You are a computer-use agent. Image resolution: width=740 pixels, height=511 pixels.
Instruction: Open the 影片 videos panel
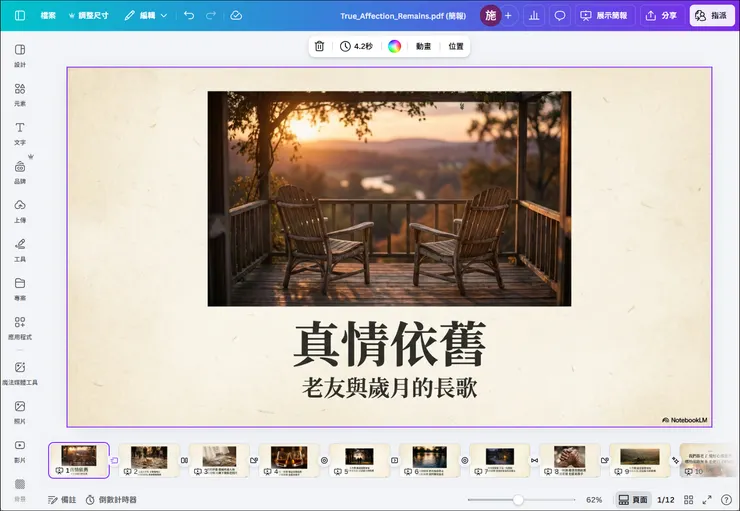coord(20,451)
